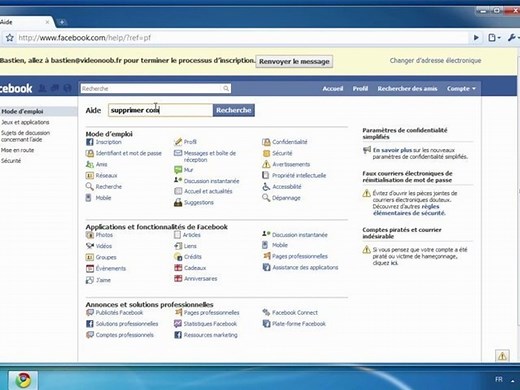The width and height of the screenshot is (520, 390).
Task: Click the Facebook notifications globe icon
Action: click(68, 88)
